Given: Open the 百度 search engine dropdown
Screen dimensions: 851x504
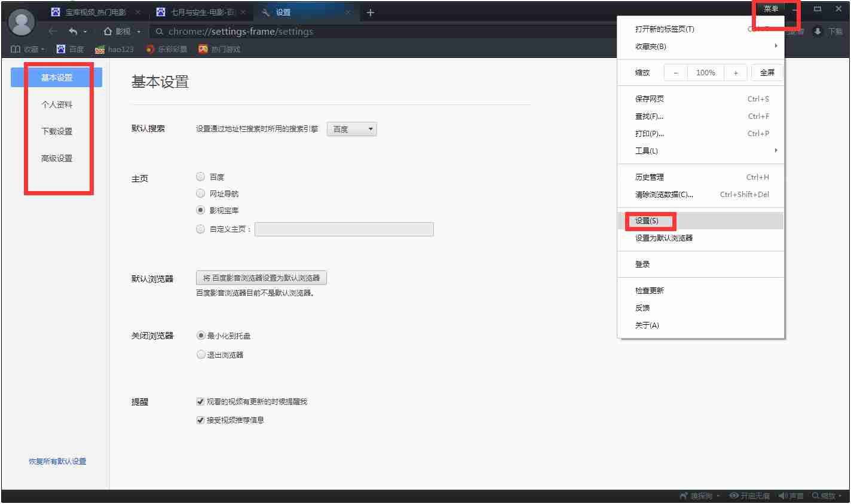Looking at the screenshot, I should (x=352, y=129).
